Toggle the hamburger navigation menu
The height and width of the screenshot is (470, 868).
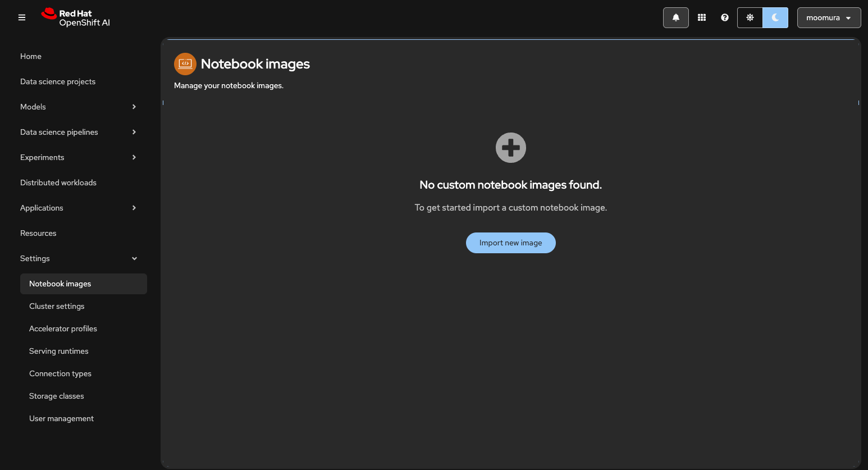pos(22,17)
